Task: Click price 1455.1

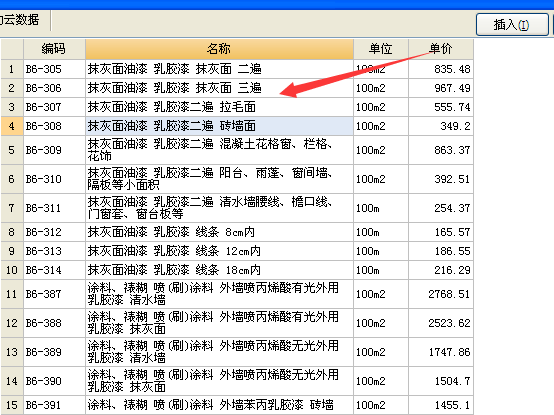Action: 441,405
